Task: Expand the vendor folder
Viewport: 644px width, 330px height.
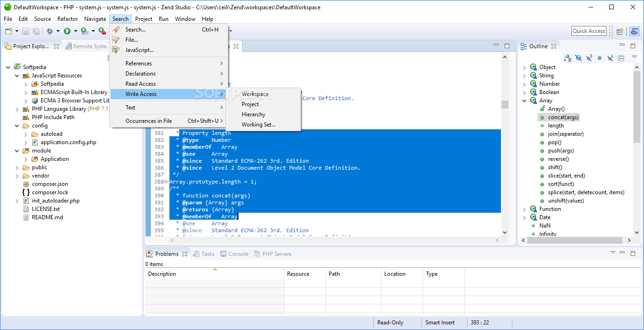Action: point(17,176)
